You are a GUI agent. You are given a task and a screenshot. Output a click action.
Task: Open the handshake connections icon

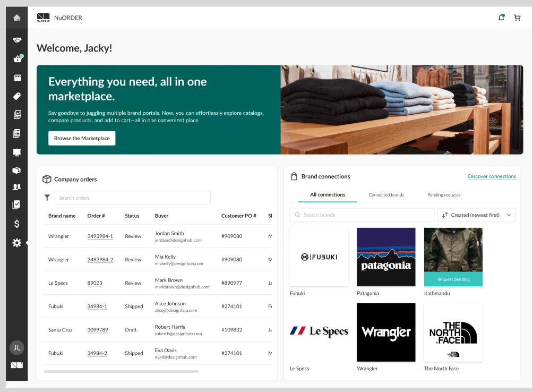(x=17, y=40)
